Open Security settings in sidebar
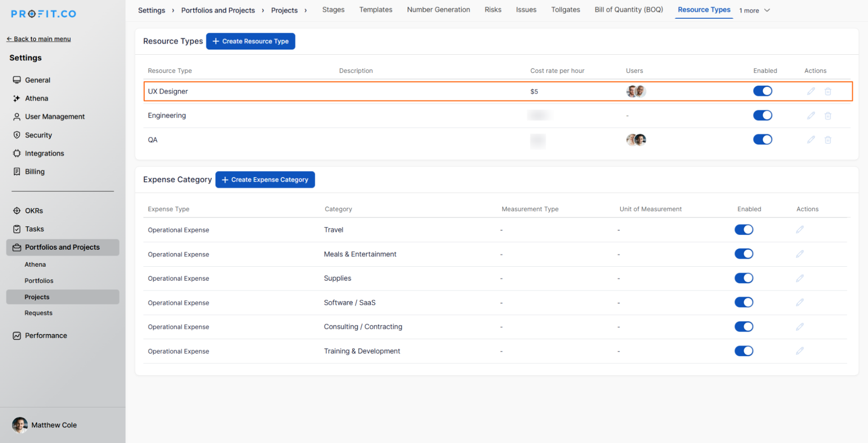 [x=38, y=135]
